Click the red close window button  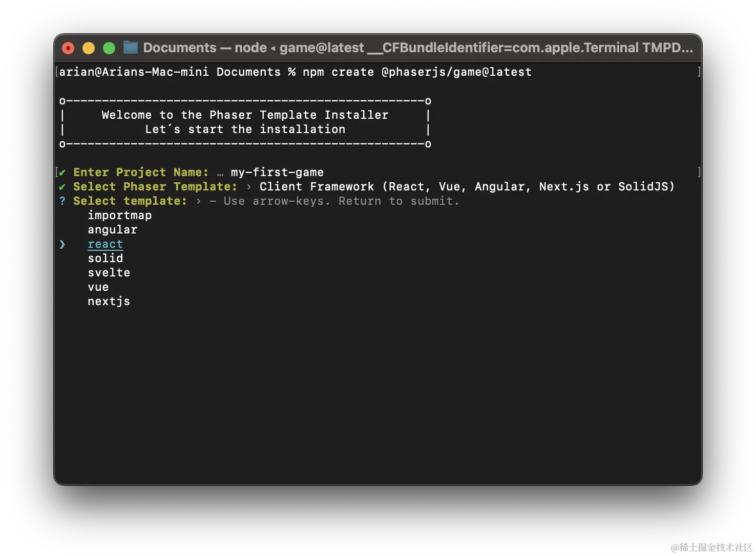coord(68,48)
